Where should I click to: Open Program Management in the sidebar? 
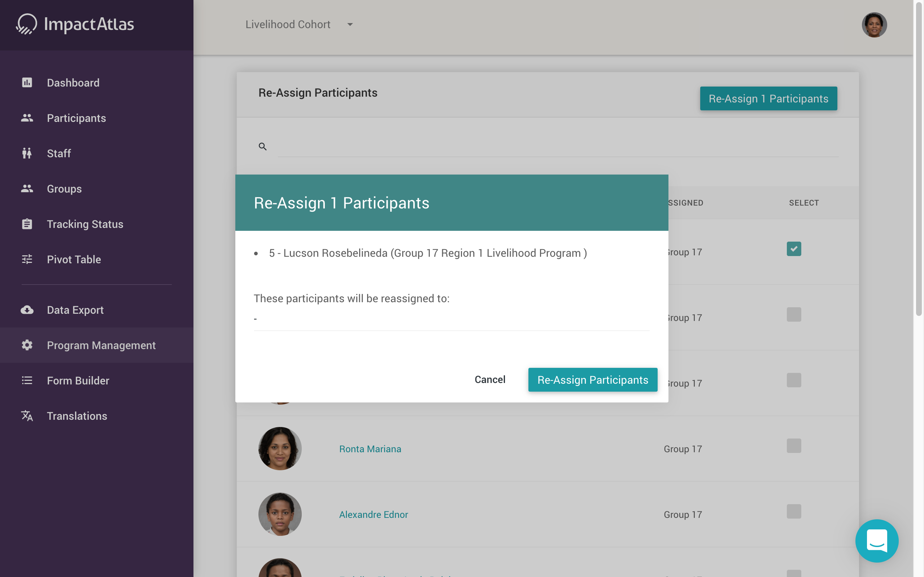tap(101, 345)
